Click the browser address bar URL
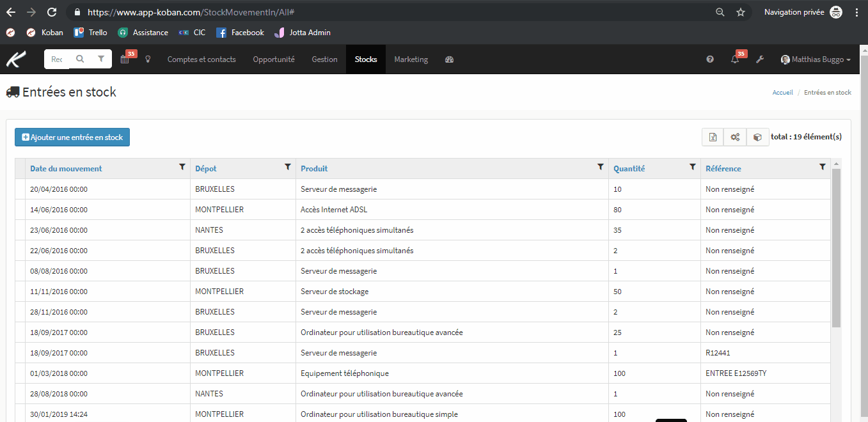 [x=191, y=12]
